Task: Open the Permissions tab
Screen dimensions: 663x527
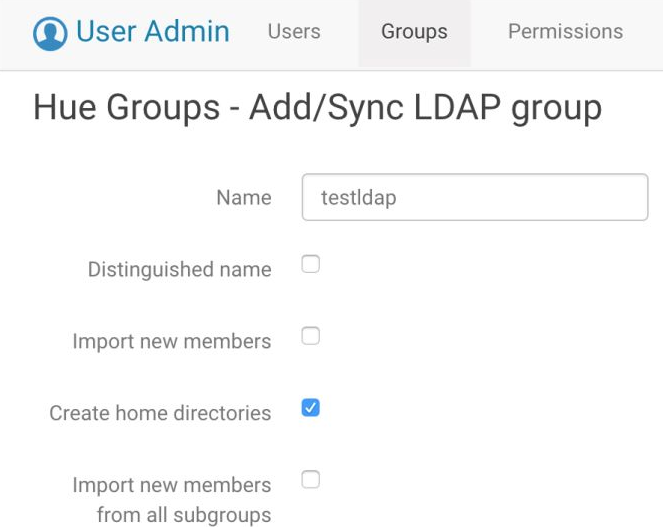Action: (x=565, y=32)
